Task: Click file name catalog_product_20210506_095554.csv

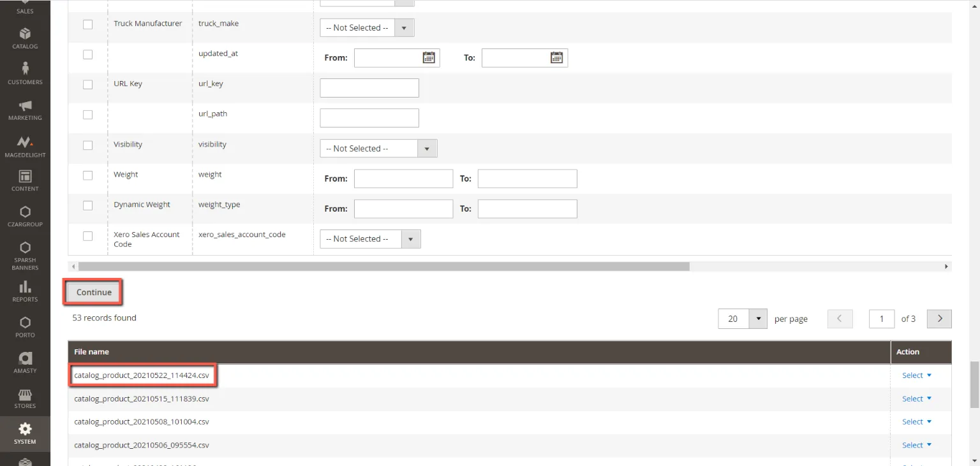Action: tap(142, 445)
